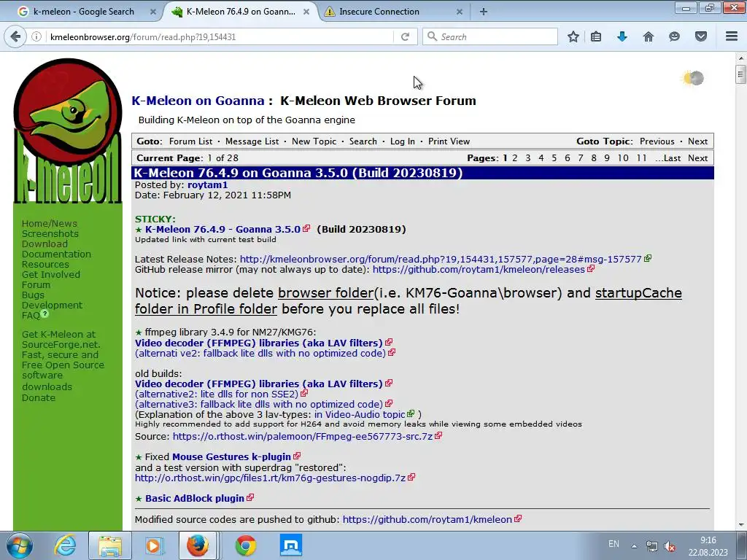Viewport: 747px width, 560px height.
Task: Show bookmarks list icon in toolbar
Action: [x=596, y=36]
